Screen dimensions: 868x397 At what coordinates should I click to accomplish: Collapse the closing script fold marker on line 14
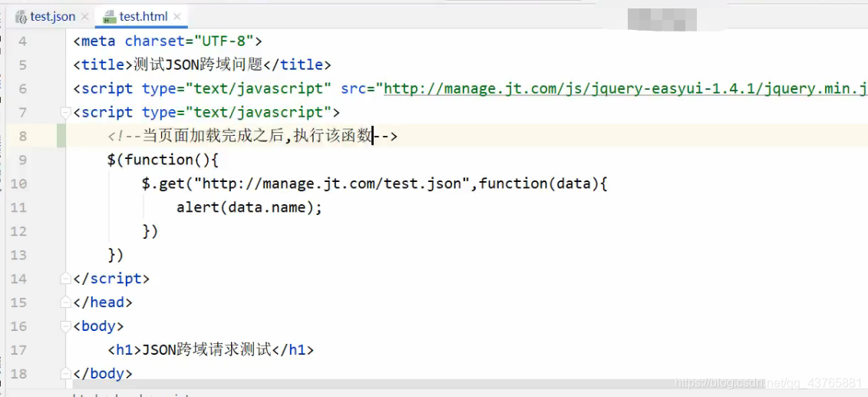pyautogui.click(x=66, y=278)
